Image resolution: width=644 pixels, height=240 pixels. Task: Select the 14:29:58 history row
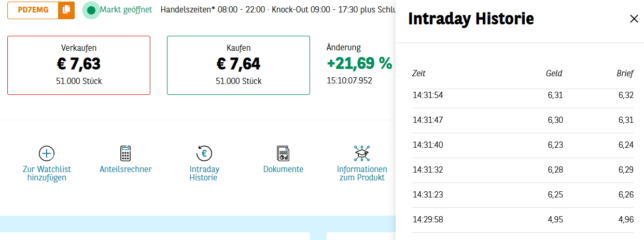pyautogui.click(x=523, y=219)
